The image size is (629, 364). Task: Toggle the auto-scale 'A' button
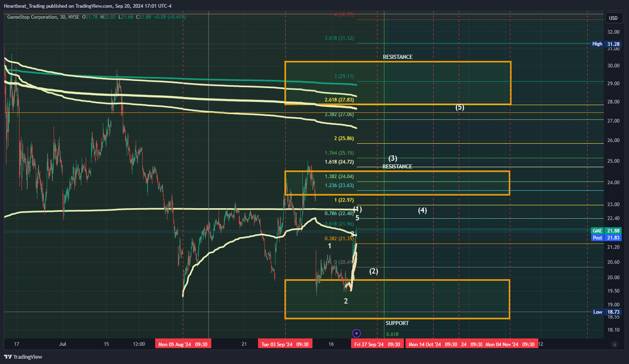614,345
